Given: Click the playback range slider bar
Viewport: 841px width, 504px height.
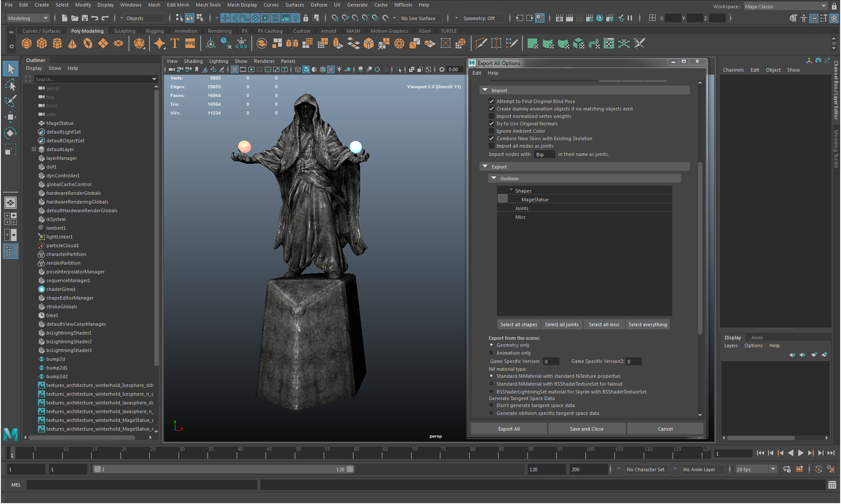Looking at the screenshot, I should coord(223,469).
